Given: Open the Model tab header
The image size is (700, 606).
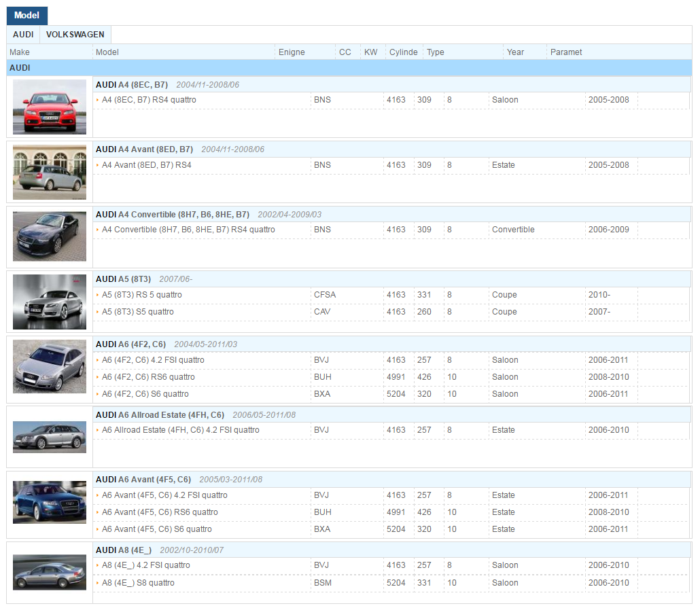Looking at the screenshot, I should pos(27,16).
